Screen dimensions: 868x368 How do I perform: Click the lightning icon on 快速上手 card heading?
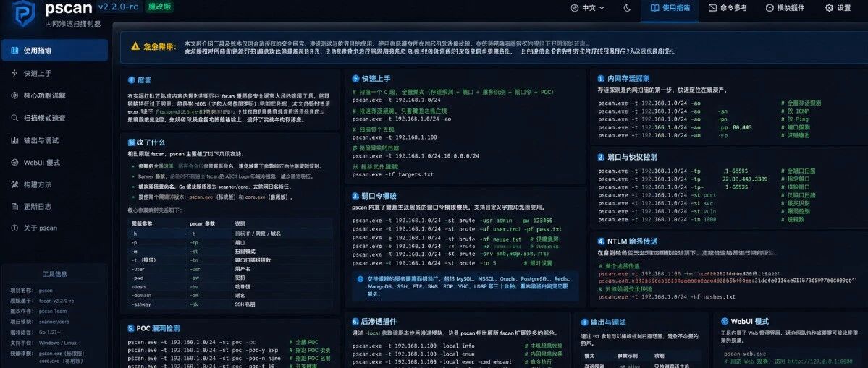point(356,79)
